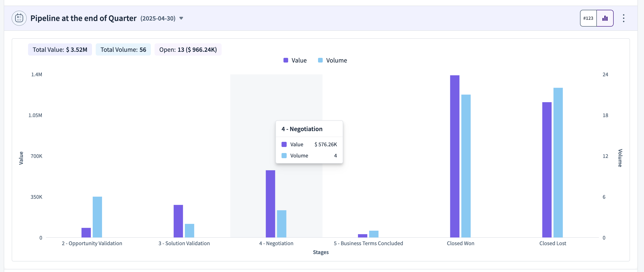Click the Open 13 ($966.24K) badge

(x=188, y=49)
